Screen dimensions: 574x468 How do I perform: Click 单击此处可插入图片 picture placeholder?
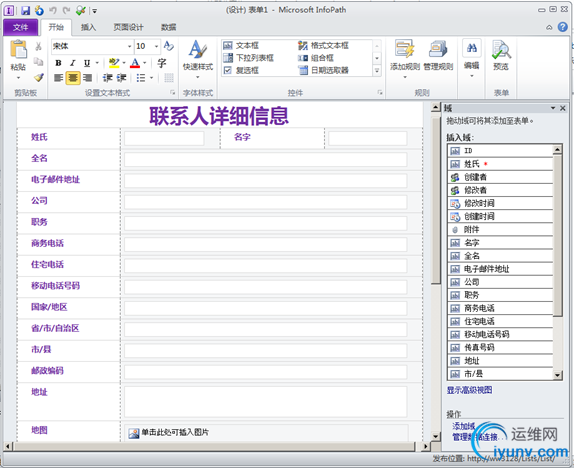265,432
